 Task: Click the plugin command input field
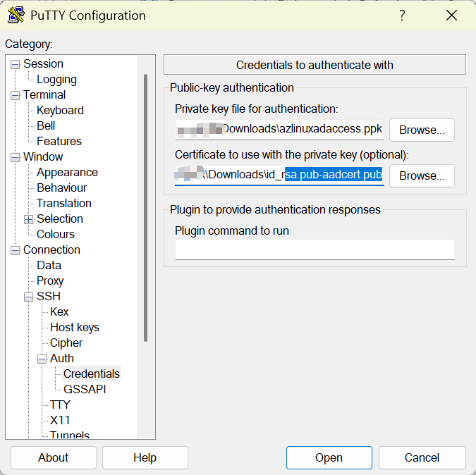[x=315, y=249]
